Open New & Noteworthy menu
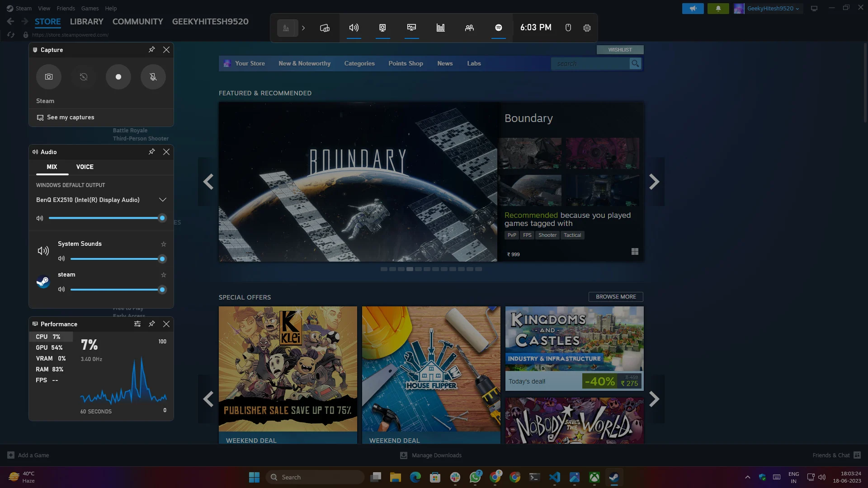868x488 pixels. pos(305,64)
